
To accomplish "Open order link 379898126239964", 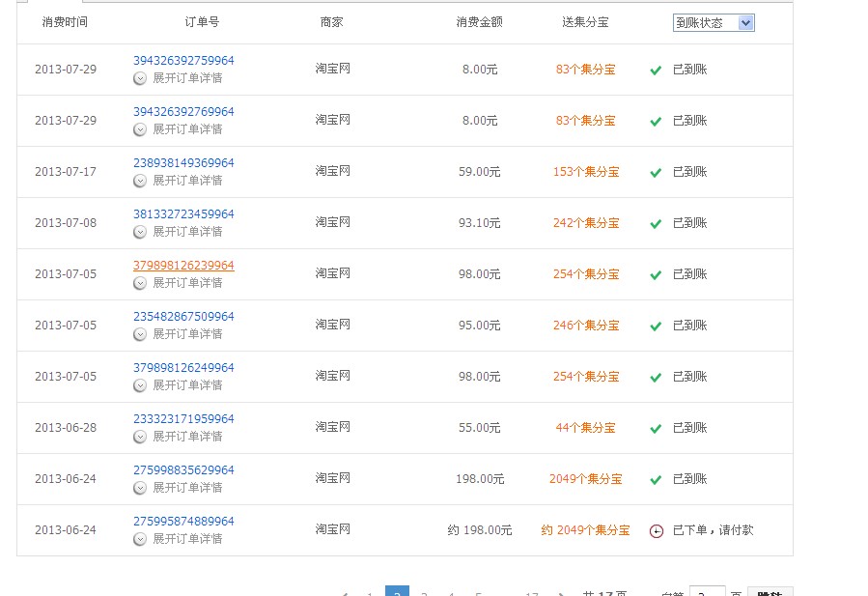I will [183, 266].
